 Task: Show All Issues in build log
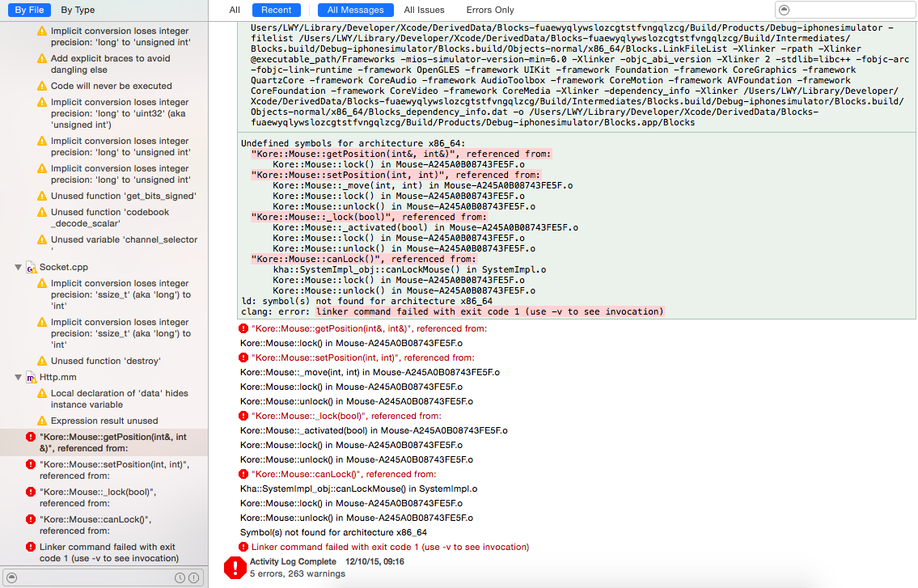tap(424, 10)
